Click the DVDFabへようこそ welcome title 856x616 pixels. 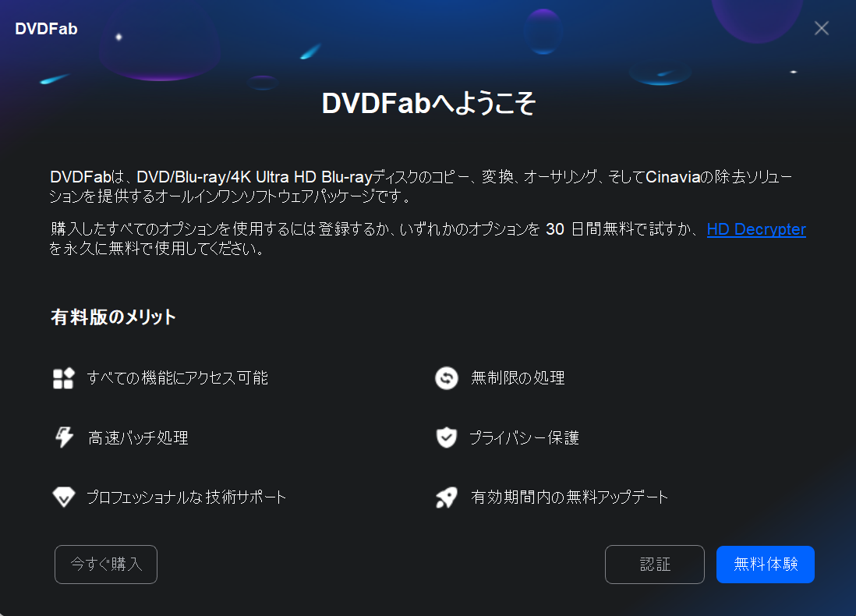429,103
